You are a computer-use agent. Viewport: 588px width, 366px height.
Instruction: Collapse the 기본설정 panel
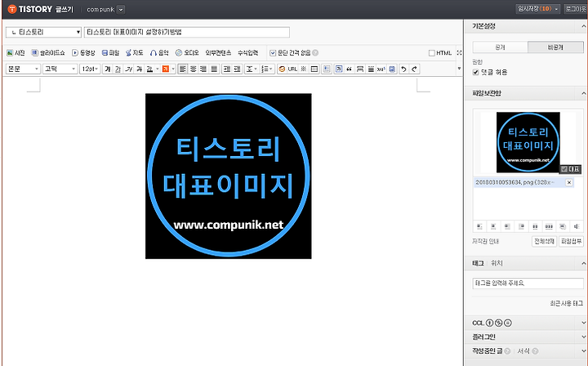583,26
